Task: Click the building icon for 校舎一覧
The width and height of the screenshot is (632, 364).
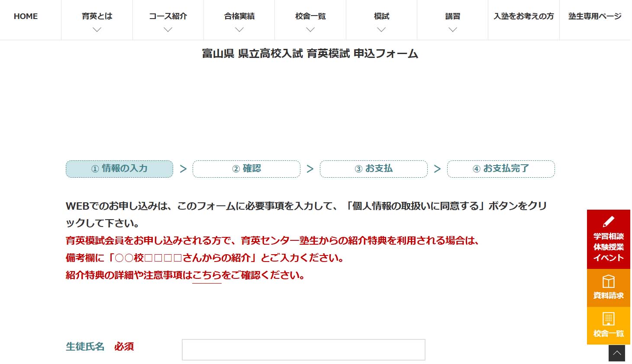Action: click(x=608, y=319)
